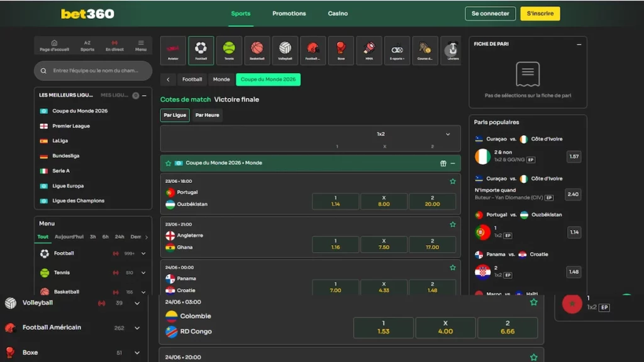
Task: Select the American football helmet icon in the carousel
Action: tap(313, 50)
